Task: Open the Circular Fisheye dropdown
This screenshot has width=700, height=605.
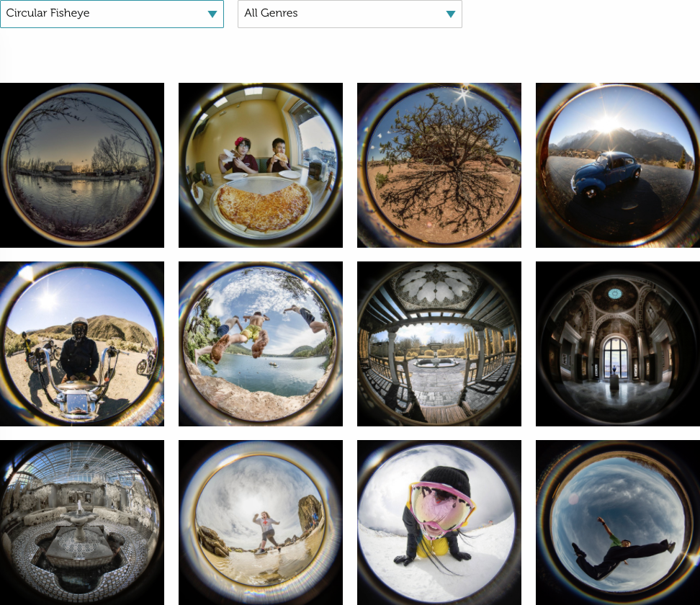Action: pos(112,14)
